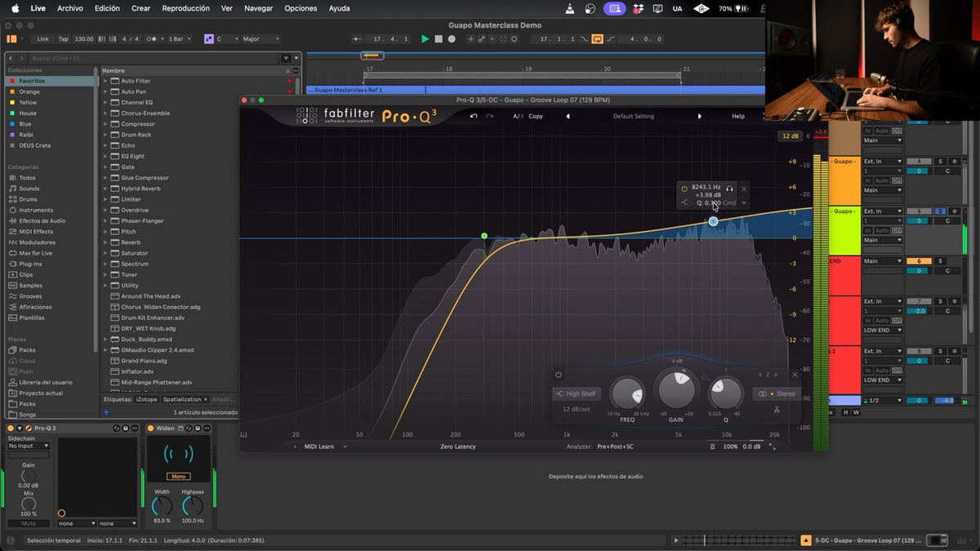This screenshot has width=980, height=551.
Task: Toggle the metronome icon
Action: tap(152, 39)
